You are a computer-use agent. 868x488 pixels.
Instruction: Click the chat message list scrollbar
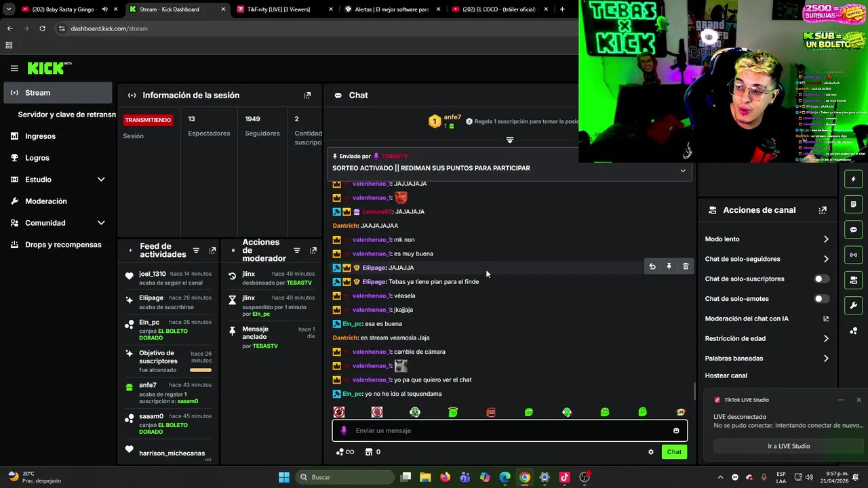(x=693, y=391)
